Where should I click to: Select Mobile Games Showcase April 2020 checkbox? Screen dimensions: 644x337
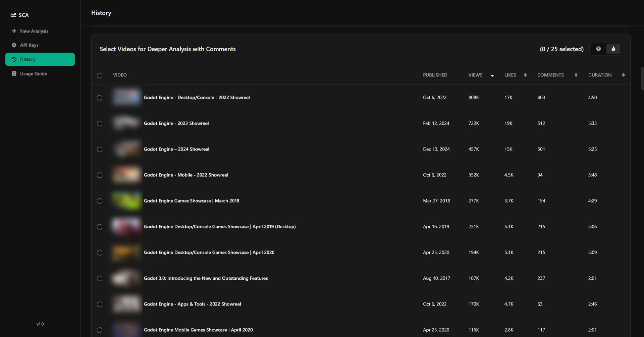tap(100, 330)
